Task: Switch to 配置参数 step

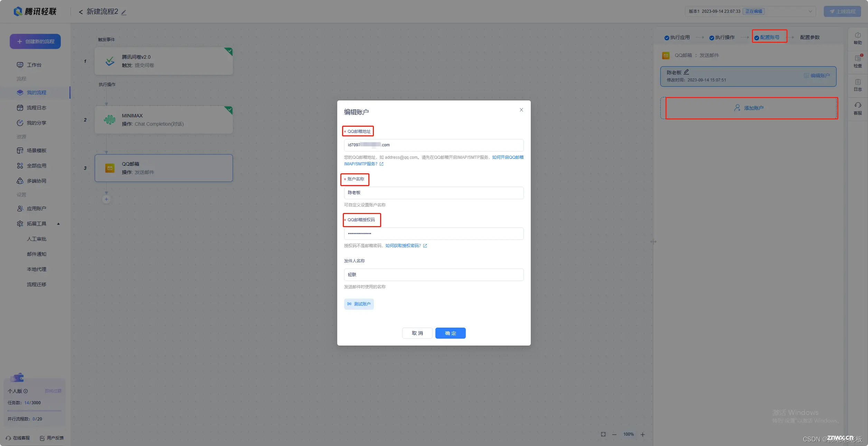Action: coord(810,37)
